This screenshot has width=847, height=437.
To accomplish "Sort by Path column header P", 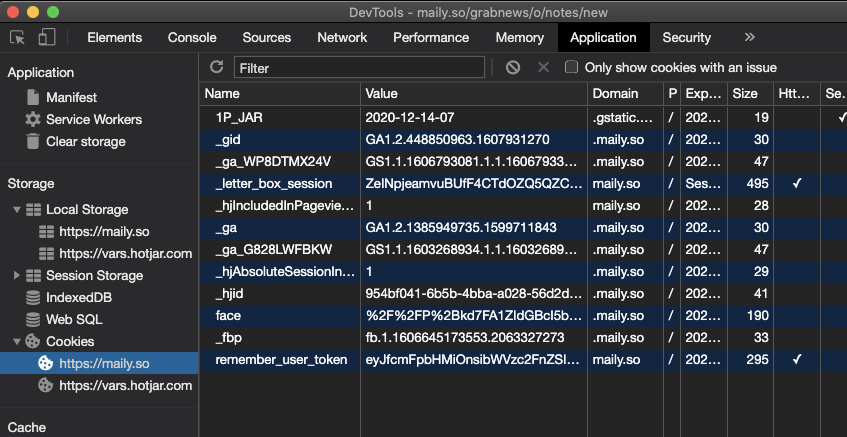I will click(672, 93).
